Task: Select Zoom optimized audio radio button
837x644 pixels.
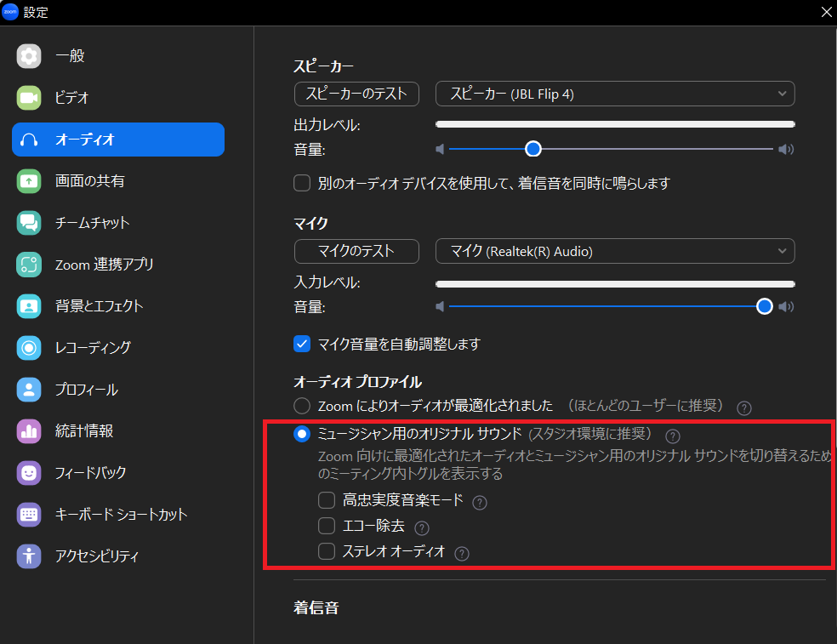Action: (x=302, y=406)
